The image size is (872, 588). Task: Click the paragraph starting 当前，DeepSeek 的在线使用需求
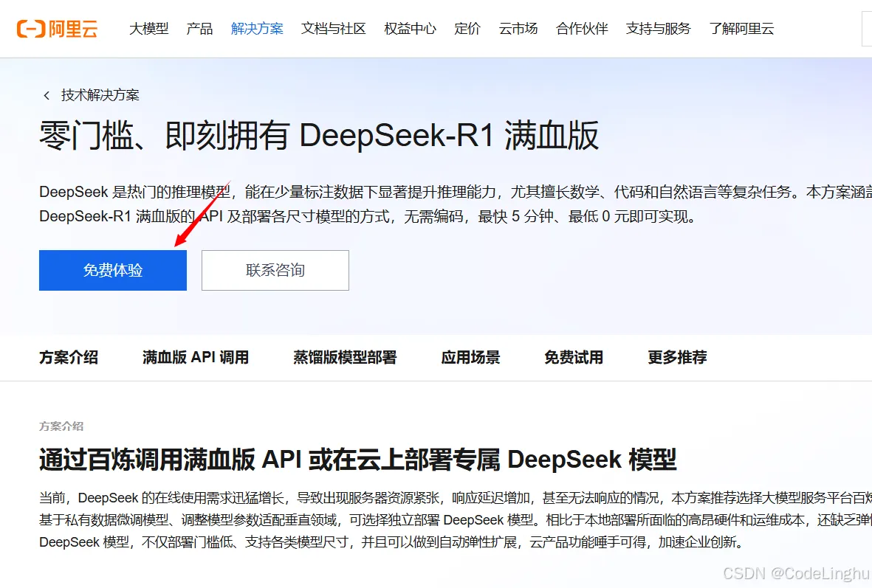456,519
